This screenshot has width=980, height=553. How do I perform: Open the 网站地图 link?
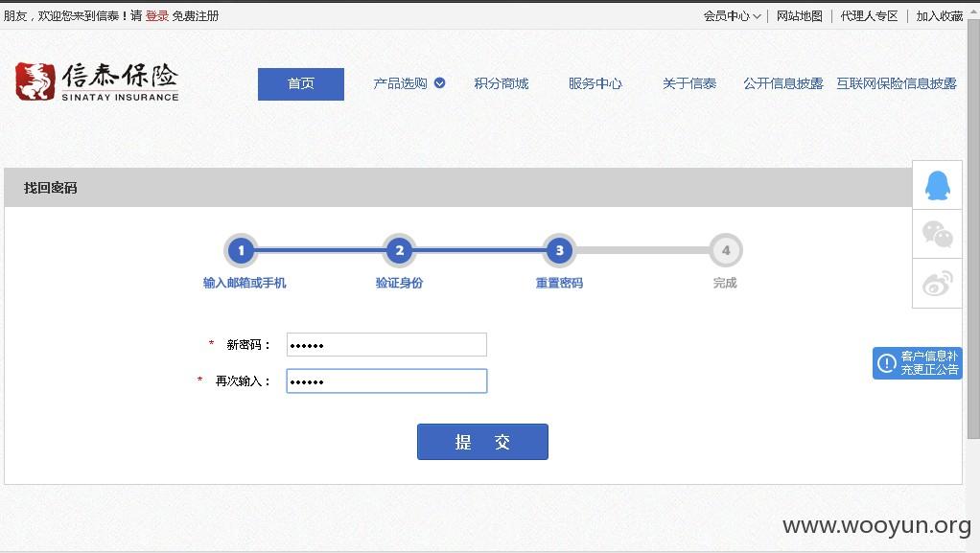800,16
